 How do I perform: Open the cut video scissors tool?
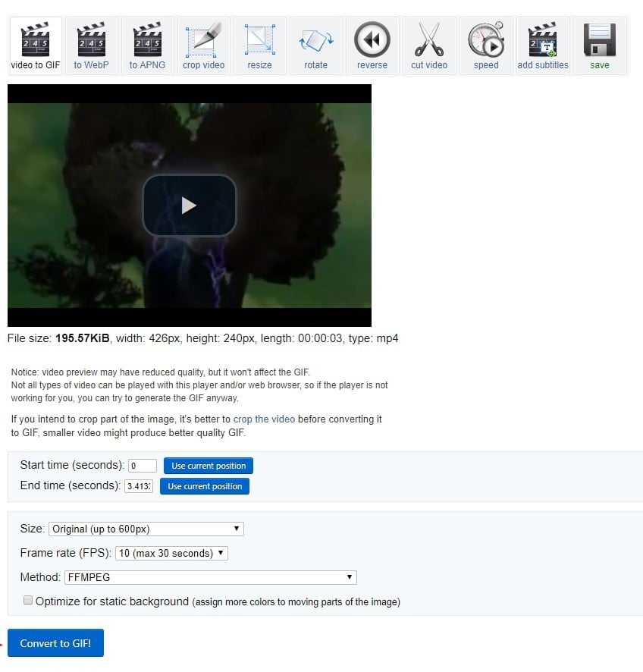429,46
